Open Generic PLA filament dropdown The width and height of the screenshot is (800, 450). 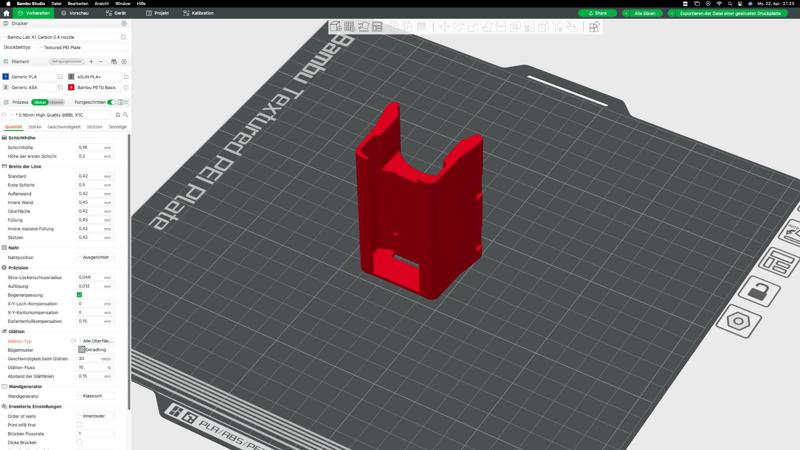point(33,77)
